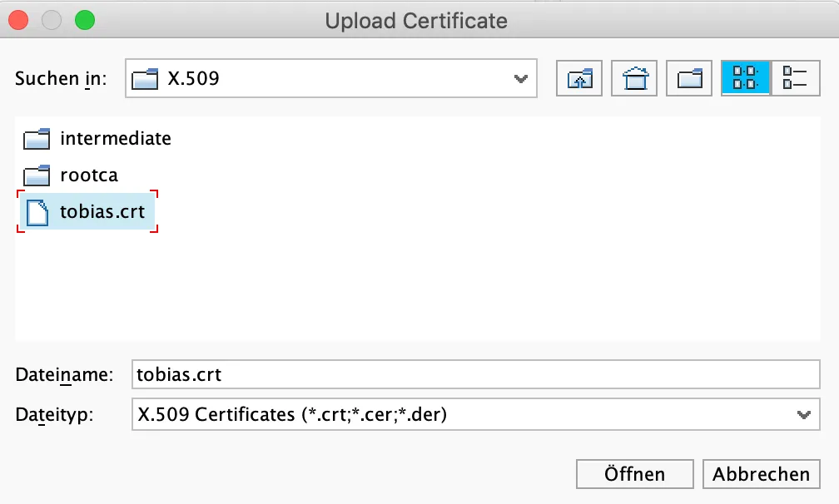Click the X.509 folder icon in Suchen in

[146, 80]
